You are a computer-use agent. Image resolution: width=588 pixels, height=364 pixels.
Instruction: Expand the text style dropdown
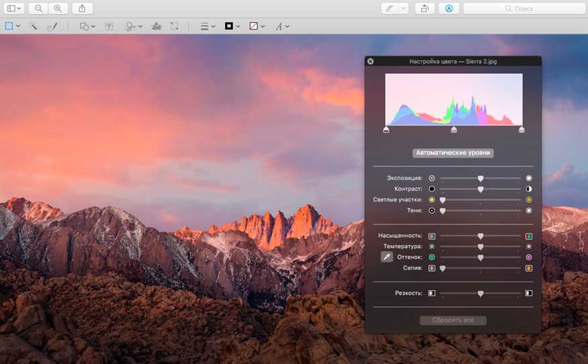click(282, 26)
